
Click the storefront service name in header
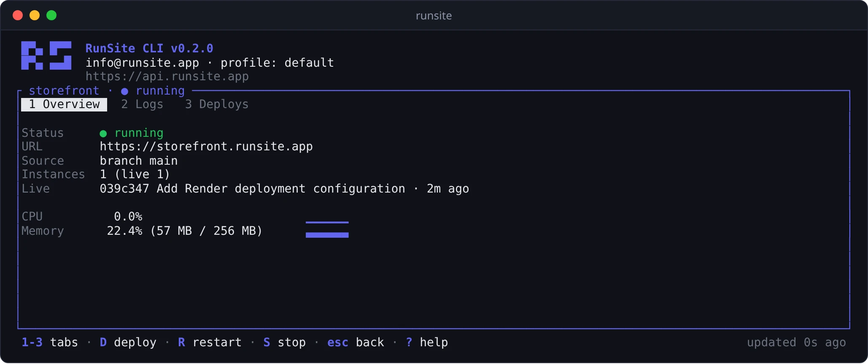tap(64, 91)
